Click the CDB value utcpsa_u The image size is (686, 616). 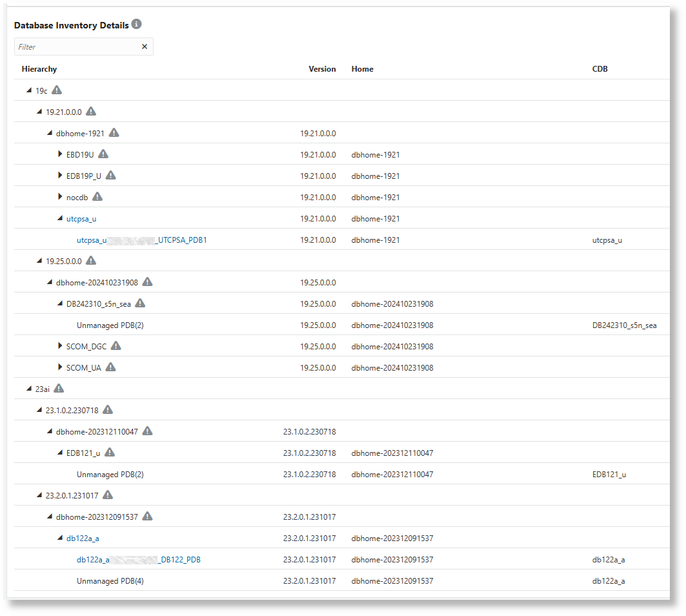[607, 240]
